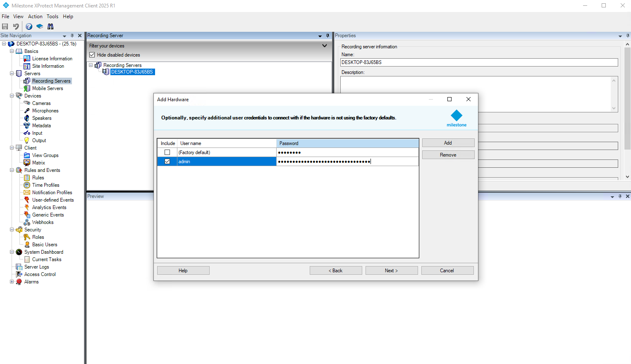Select Mobile Servers in navigation tree
631x364 pixels.
[x=48, y=88]
